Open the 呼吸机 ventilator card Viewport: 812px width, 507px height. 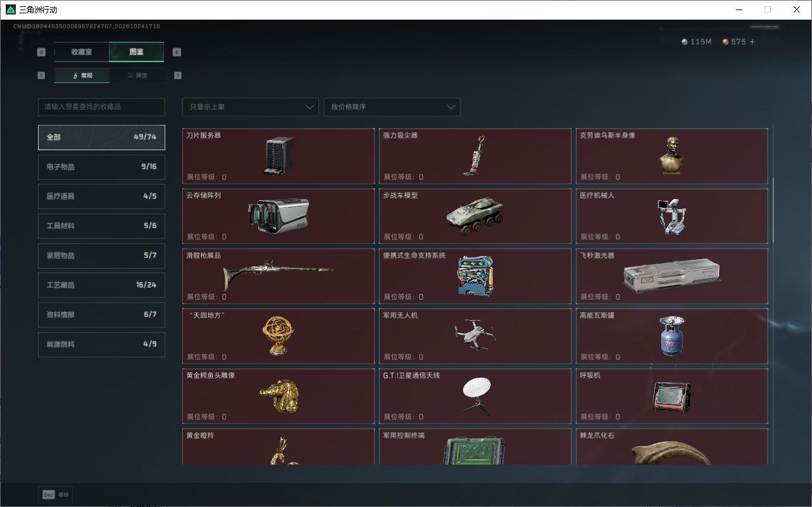pos(672,396)
